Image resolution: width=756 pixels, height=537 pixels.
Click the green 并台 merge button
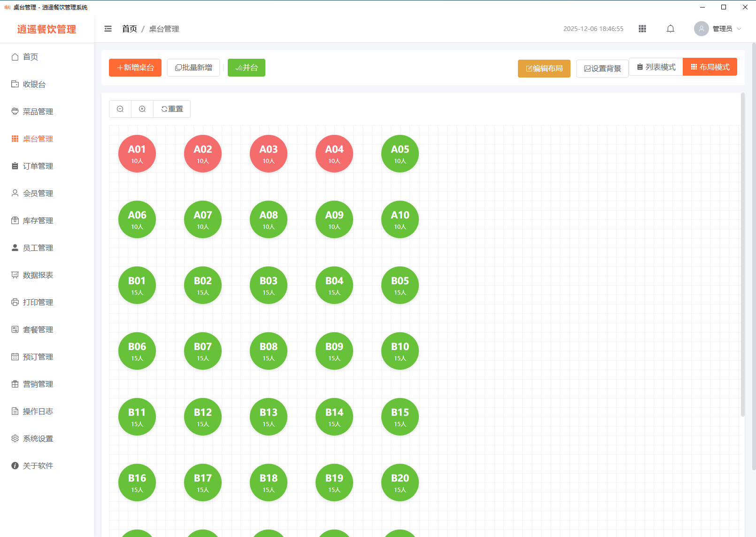click(x=247, y=68)
